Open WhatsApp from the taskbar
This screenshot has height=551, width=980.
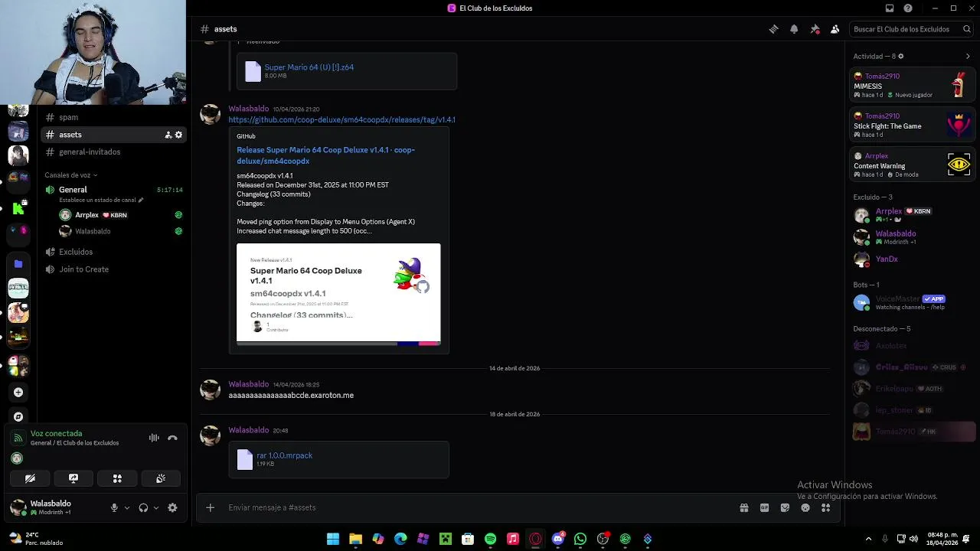[x=580, y=539]
